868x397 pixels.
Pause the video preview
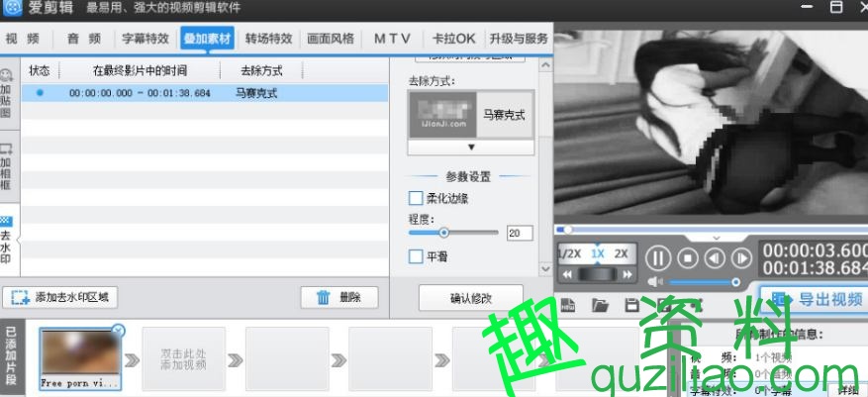click(x=658, y=258)
